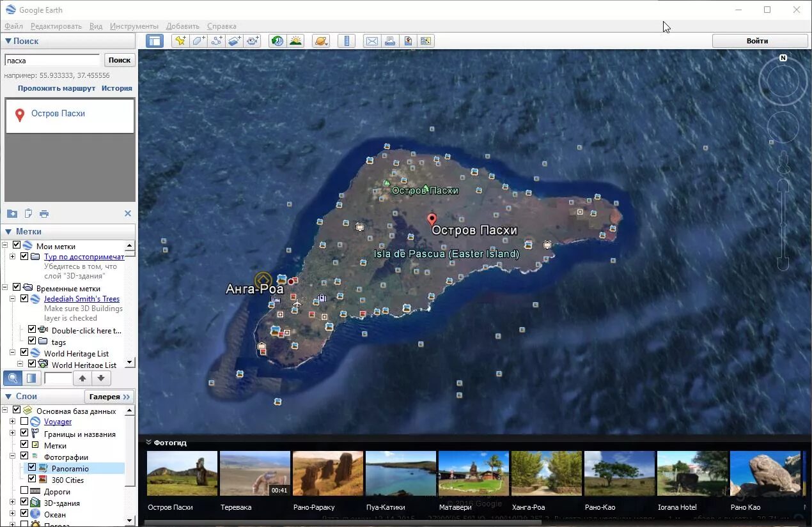Click the magnifier search-places button

[x=13, y=378]
